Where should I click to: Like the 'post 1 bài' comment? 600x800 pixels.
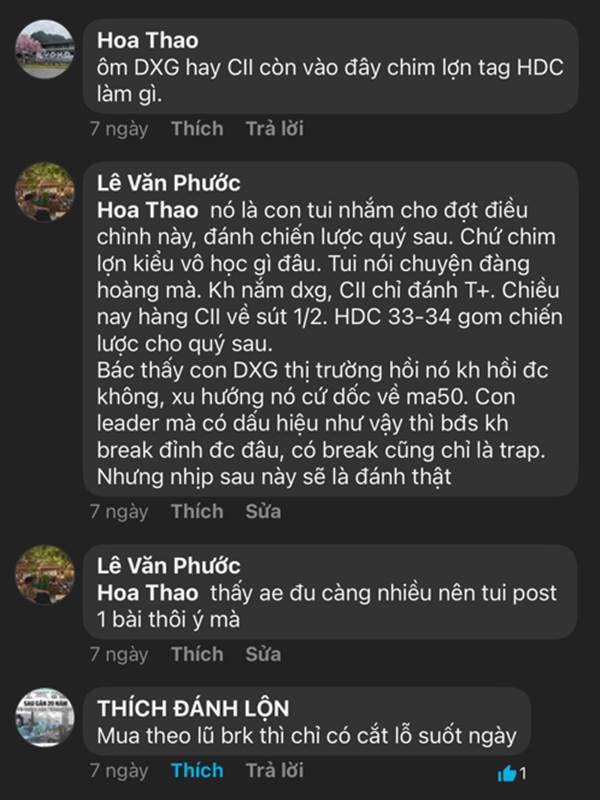196,654
